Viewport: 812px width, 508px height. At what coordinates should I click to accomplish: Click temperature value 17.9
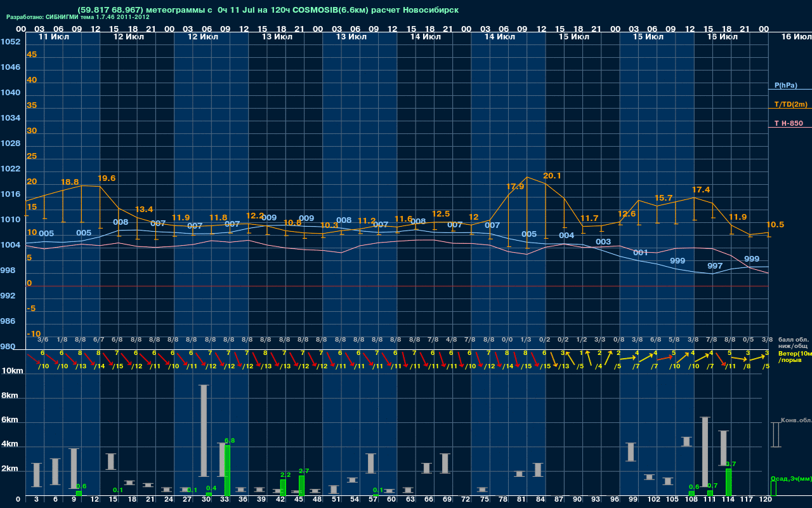[515, 187]
